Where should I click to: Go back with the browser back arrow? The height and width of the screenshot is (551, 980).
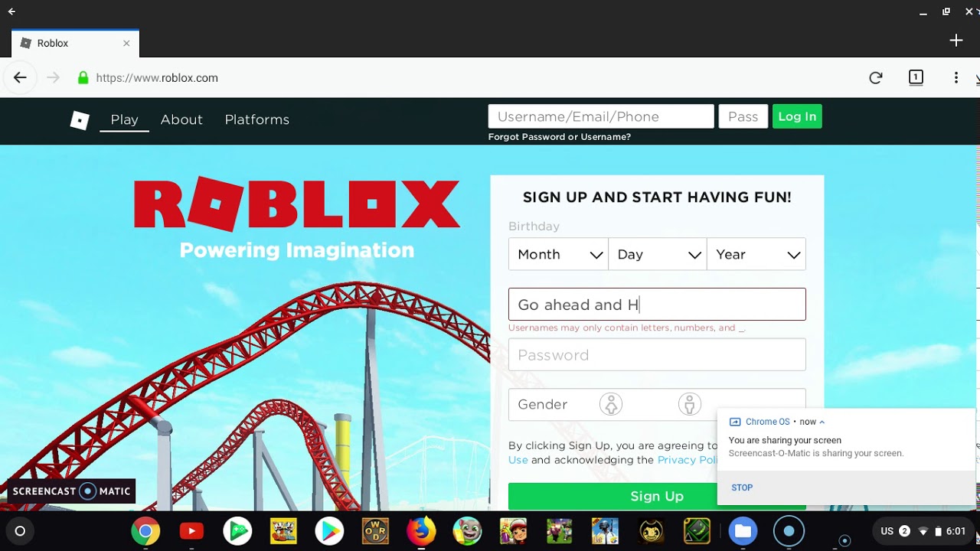coord(20,77)
